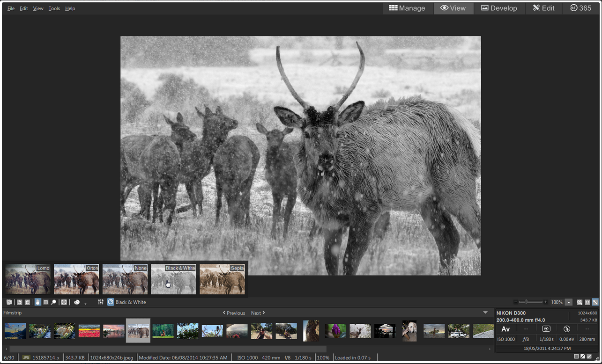The width and height of the screenshot is (602, 364).
Task: Select the rectangular selection tool
Action: click(45, 302)
